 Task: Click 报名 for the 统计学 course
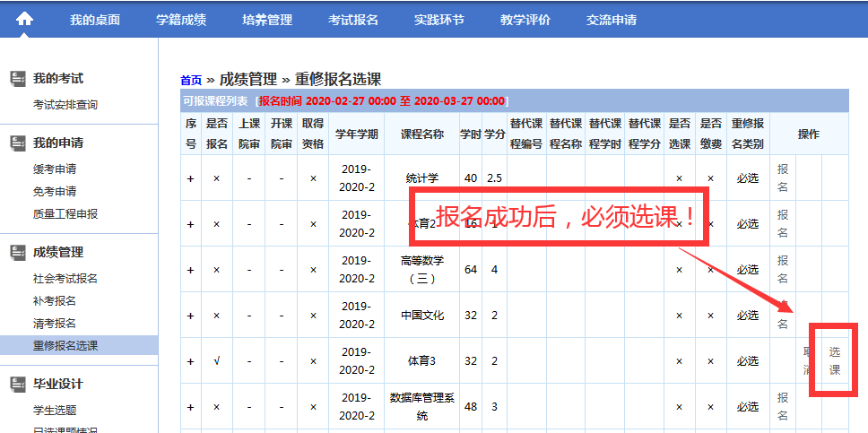(x=783, y=178)
